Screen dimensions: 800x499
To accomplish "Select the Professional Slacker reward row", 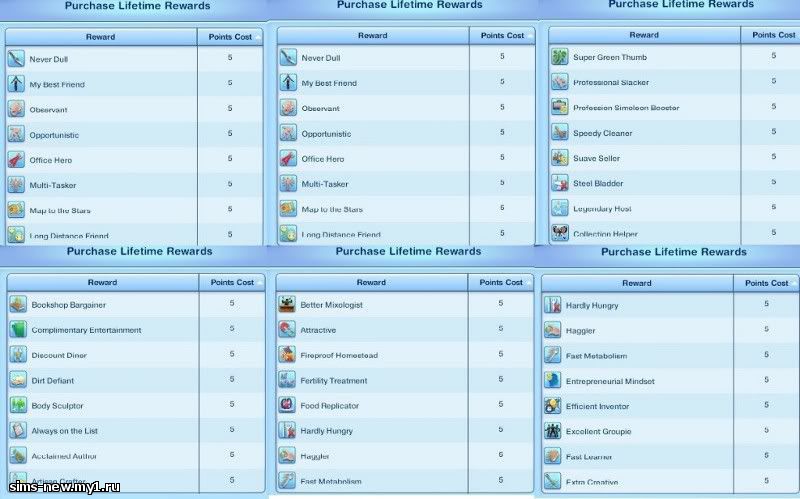I will (609, 83).
